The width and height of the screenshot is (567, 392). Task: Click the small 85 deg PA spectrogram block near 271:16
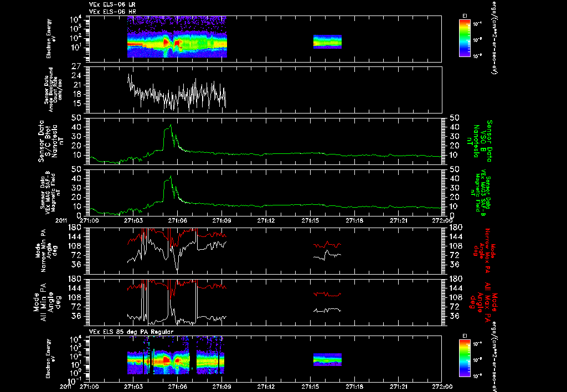click(327, 359)
